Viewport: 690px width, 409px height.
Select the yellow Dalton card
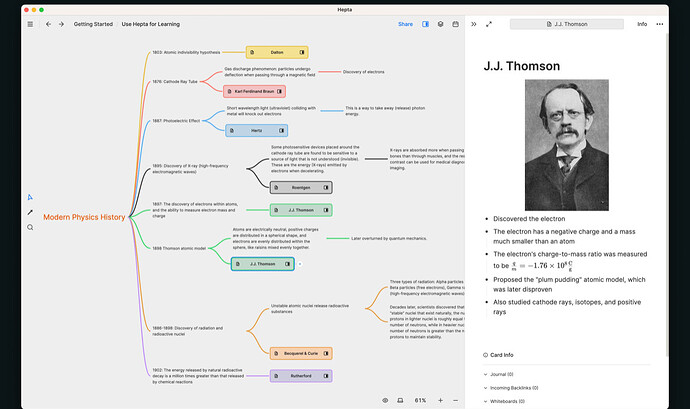[x=277, y=52]
